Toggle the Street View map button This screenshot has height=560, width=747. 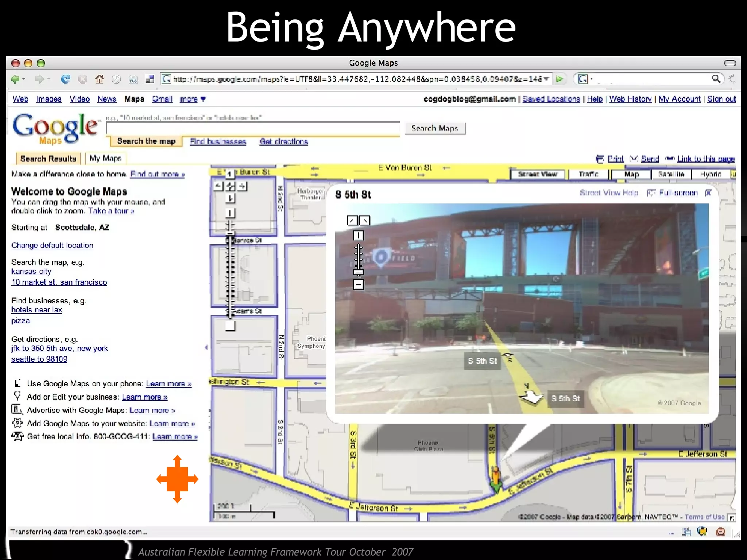(537, 174)
